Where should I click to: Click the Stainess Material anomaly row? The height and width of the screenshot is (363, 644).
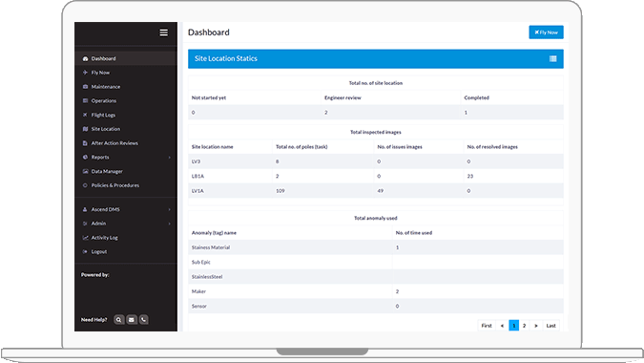click(x=376, y=247)
